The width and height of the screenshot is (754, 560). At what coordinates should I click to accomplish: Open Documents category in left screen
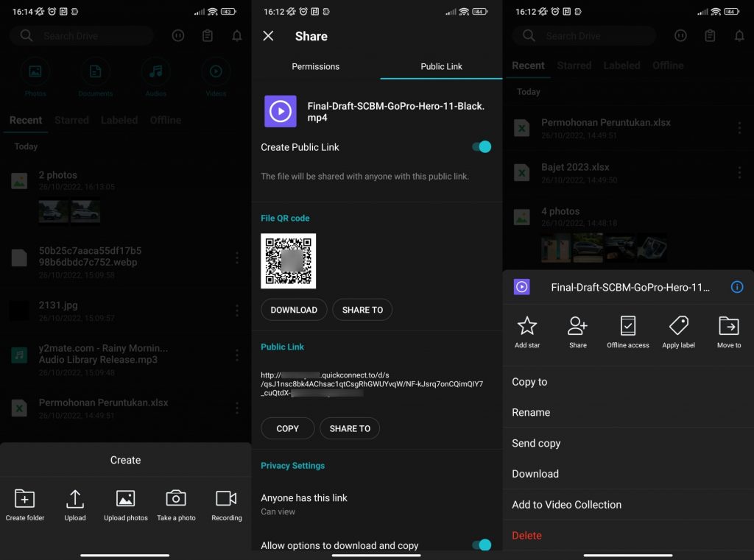[95, 77]
